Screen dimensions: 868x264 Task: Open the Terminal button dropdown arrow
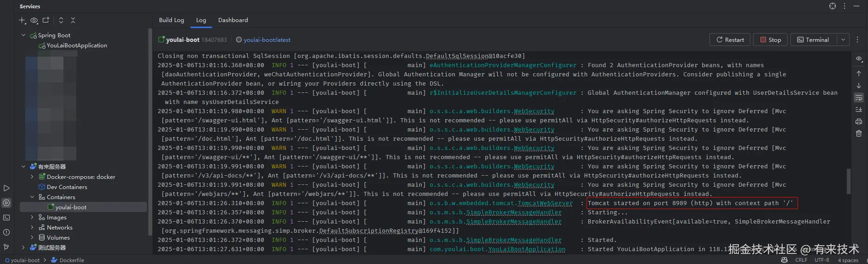point(843,40)
